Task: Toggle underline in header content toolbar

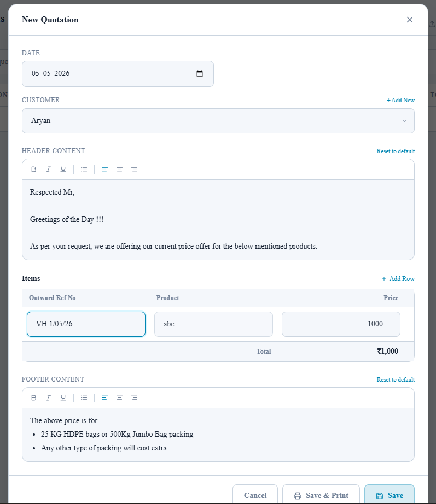Action: pos(63,169)
